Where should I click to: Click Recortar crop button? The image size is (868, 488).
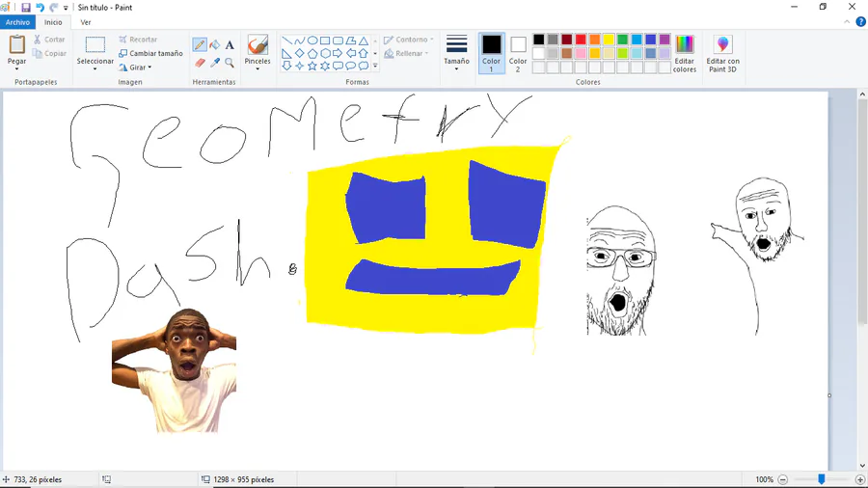[138, 40]
